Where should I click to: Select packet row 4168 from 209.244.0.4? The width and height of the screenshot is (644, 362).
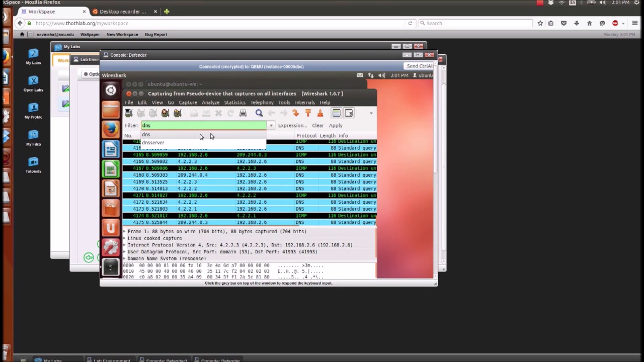point(250,175)
